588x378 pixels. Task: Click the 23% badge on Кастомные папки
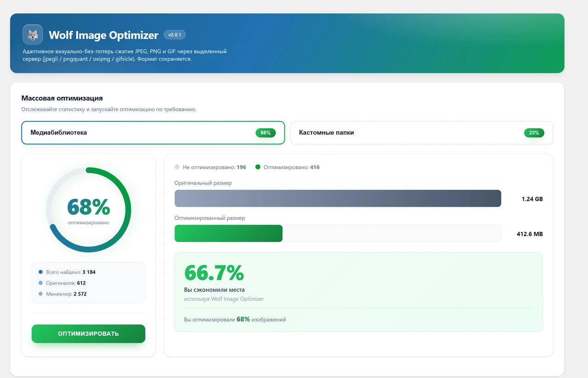click(534, 133)
